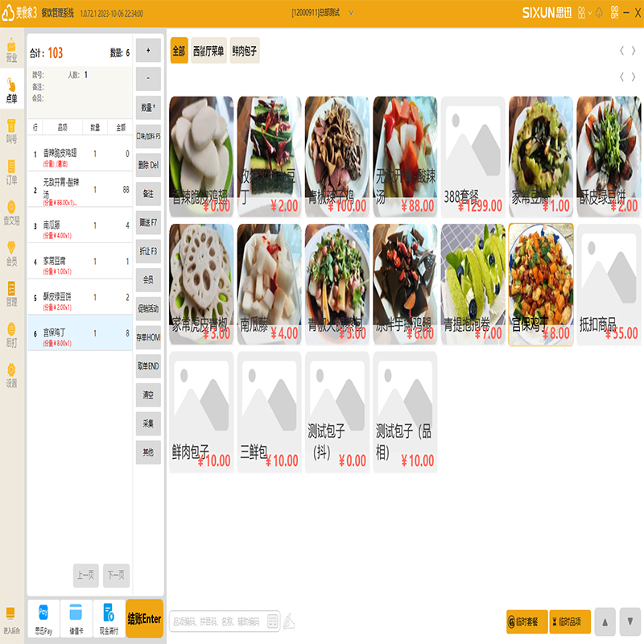Image resolution: width=644 pixels, height=644 pixels.
Task: Click the plus (+) quantity button
Action: point(148,50)
